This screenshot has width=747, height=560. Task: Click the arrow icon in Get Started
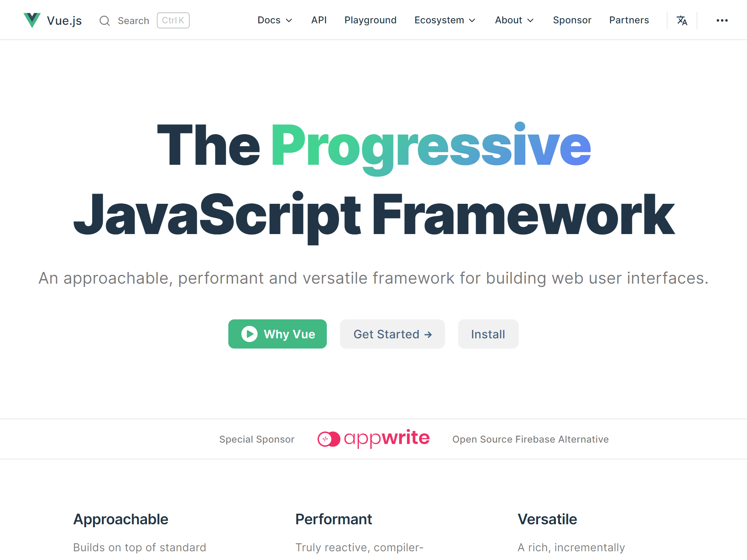click(x=428, y=334)
